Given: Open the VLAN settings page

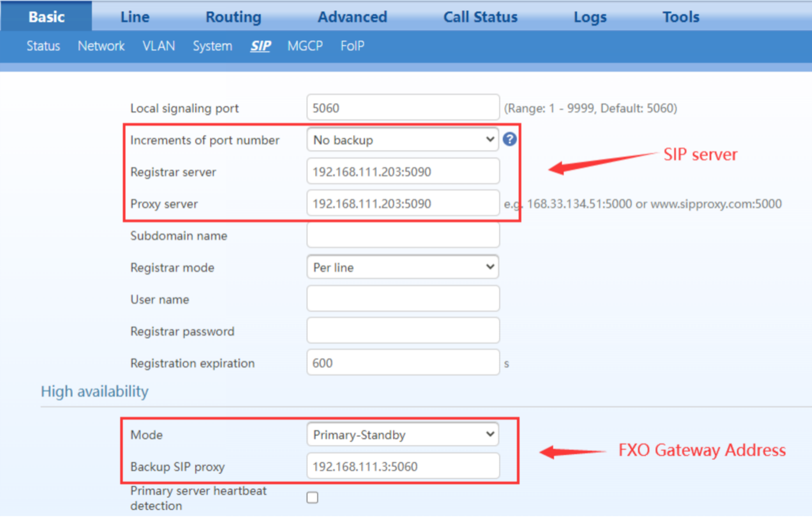Looking at the screenshot, I should coord(159,46).
